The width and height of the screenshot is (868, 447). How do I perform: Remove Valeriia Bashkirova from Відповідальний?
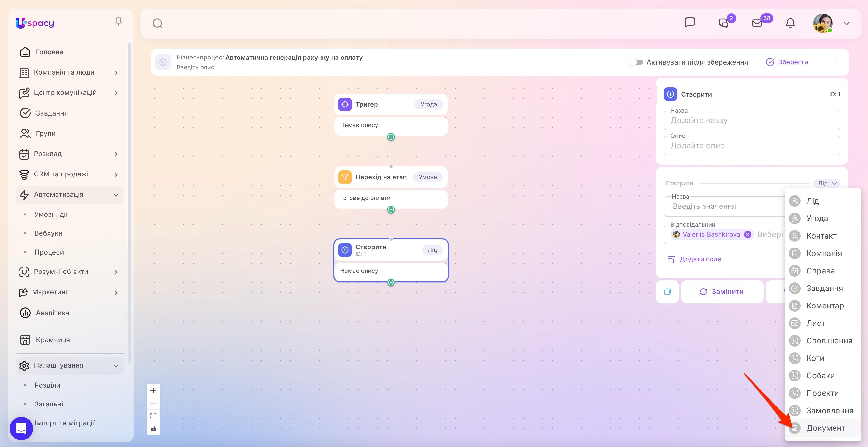pyautogui.click(x=748, y=234)
